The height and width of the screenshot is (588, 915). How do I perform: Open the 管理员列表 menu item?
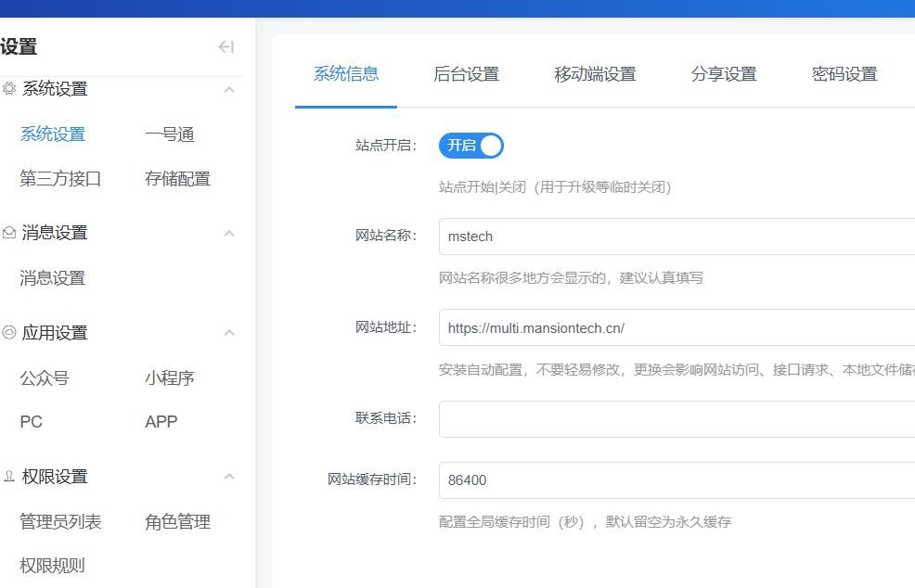pyautogui.click(x=60, y=521)
